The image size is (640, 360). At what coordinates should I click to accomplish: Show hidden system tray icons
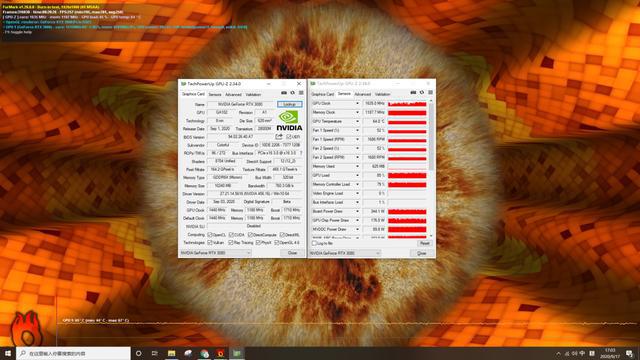coord(558,353)
